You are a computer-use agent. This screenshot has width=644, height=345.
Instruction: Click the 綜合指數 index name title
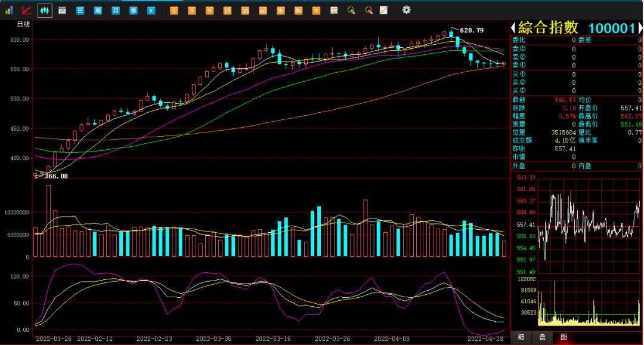(x=548, y=27)
